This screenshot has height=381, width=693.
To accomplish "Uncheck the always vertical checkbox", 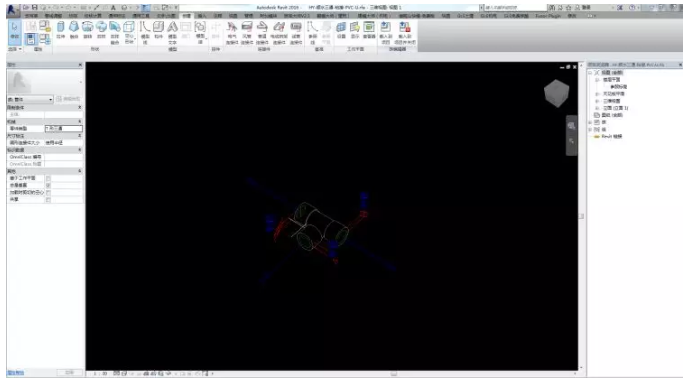I will [48, 186].
